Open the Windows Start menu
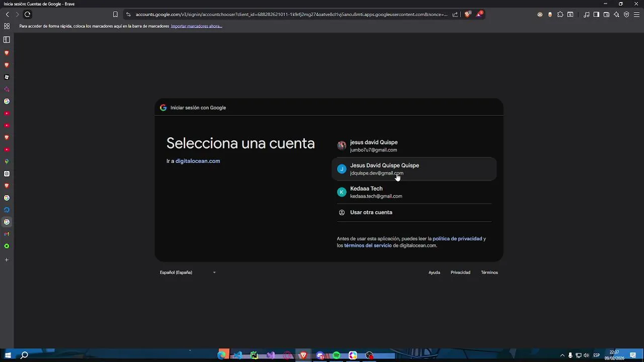Screen dimensions: 644x362 8,355
